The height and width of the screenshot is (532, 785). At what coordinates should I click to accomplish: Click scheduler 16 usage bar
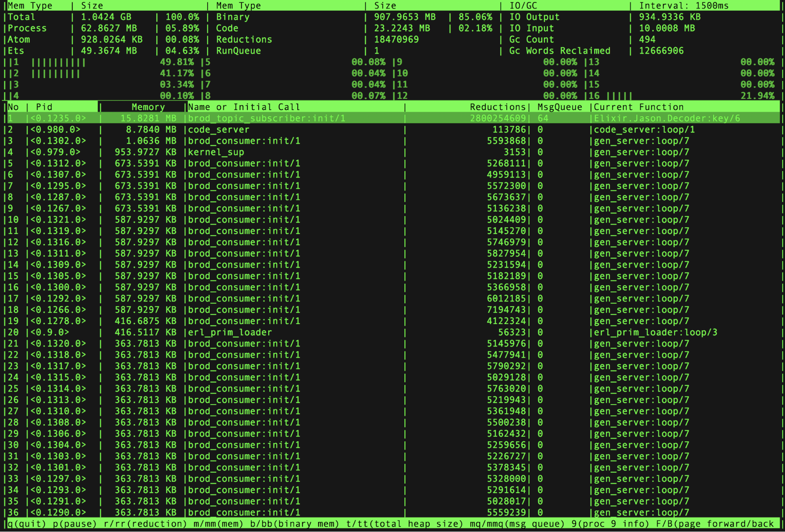click(619, 96)
